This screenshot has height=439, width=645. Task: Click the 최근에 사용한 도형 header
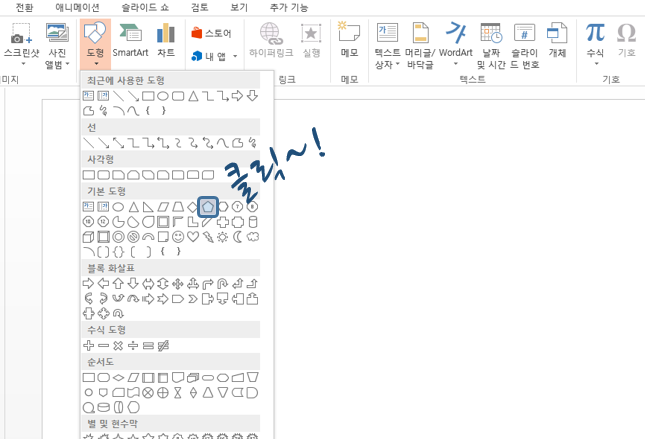[171, 80]
